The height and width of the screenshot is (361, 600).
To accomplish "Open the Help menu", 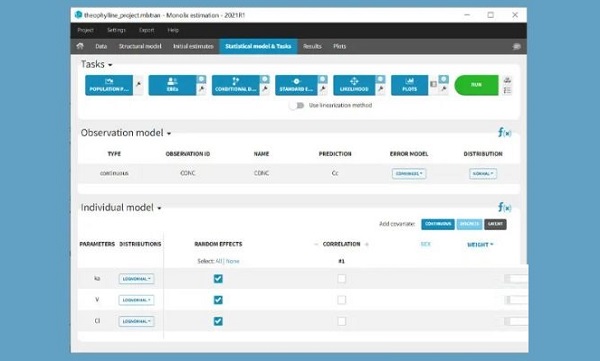I will pyautogui.click(x=173, y=30).
